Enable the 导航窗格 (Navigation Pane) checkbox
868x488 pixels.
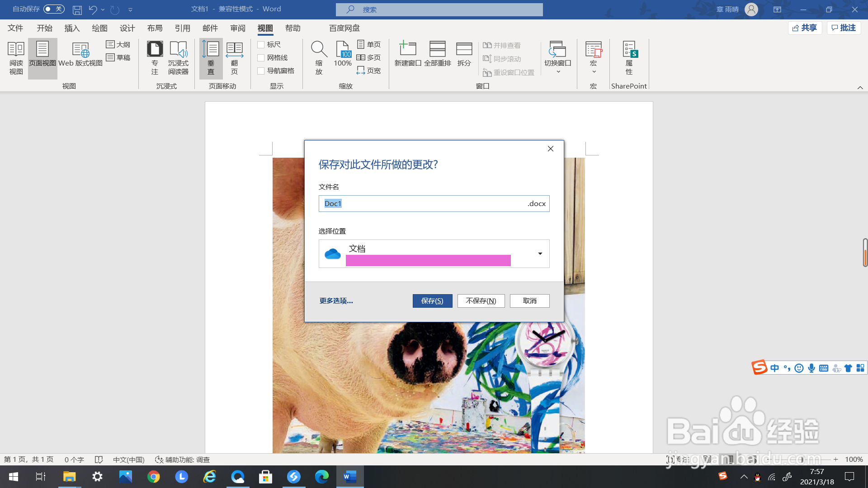261,70
